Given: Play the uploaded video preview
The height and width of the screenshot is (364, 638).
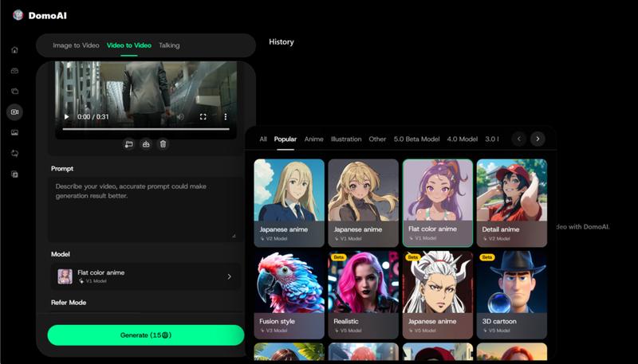Looking at the screenshot, I should click(x=67, y=116).
